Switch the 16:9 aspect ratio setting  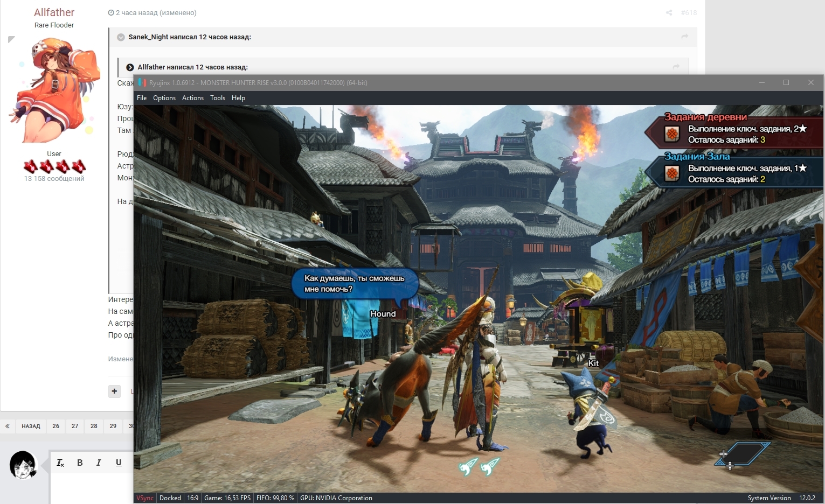pos(193,498)
